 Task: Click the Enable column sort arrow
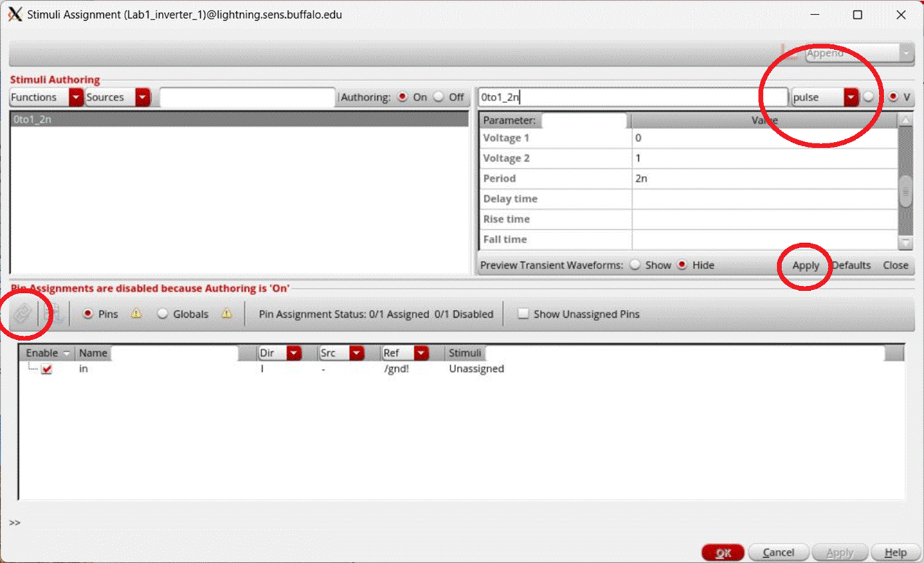click(66, 353)
